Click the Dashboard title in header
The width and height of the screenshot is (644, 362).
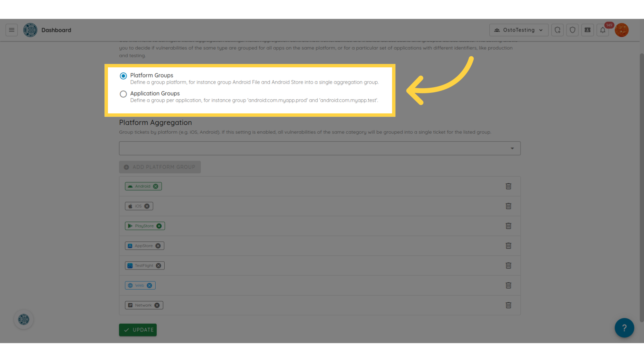coord(56,30)
